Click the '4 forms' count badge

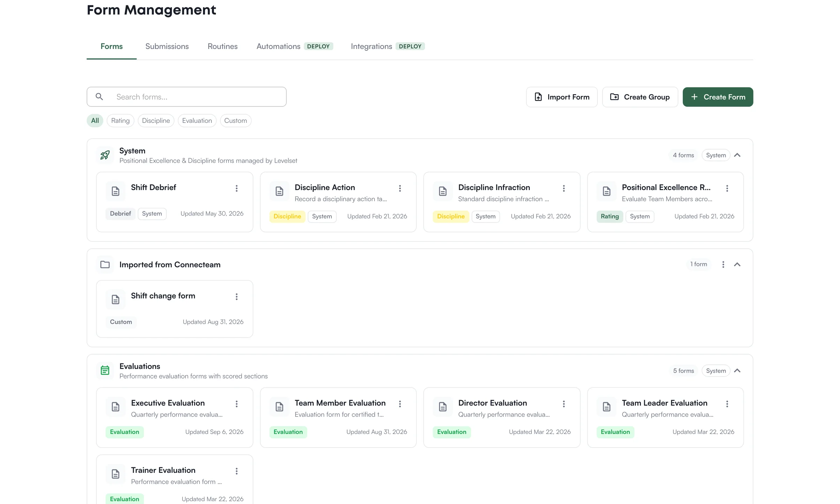tap(683, 155)
